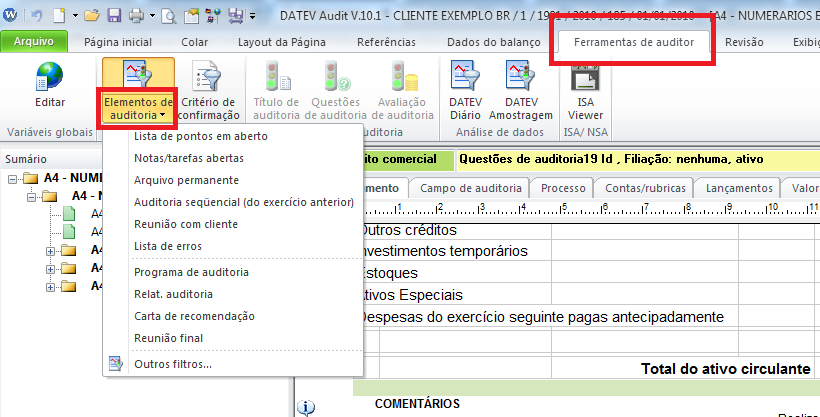Switch to the Colar tab
Screen dimensions: 820x417
(x=195, y=42)
